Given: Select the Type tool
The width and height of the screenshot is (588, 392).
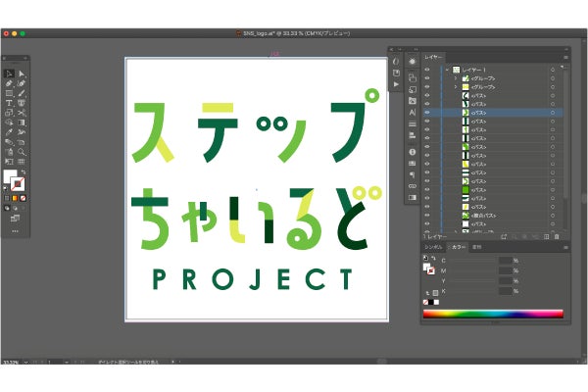Looking at the screenshot, I should [x=10, y=103].
